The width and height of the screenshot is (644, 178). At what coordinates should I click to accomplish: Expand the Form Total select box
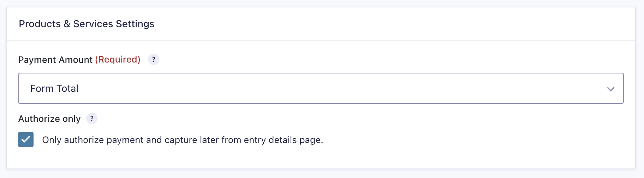(321, 88)
